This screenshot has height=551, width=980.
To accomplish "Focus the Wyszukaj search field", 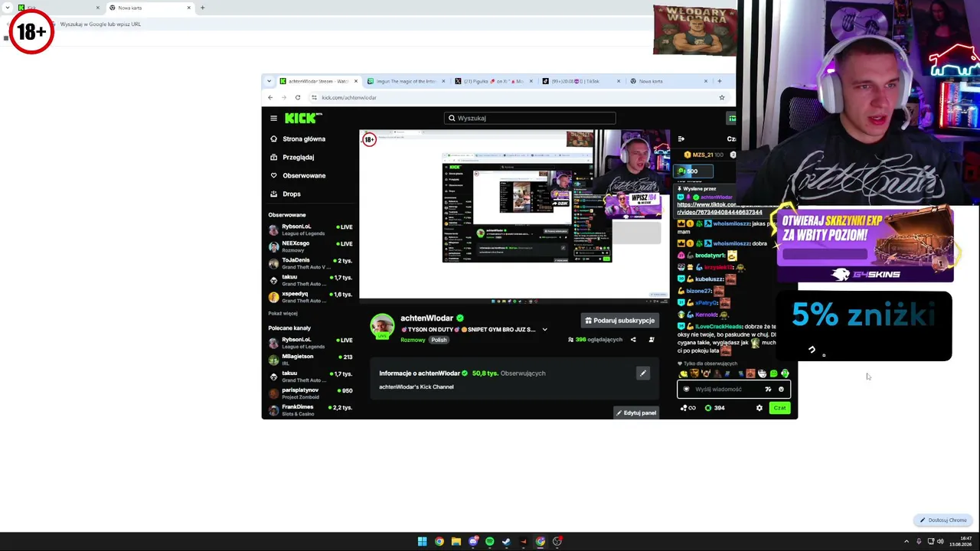I will pos(530,118).
